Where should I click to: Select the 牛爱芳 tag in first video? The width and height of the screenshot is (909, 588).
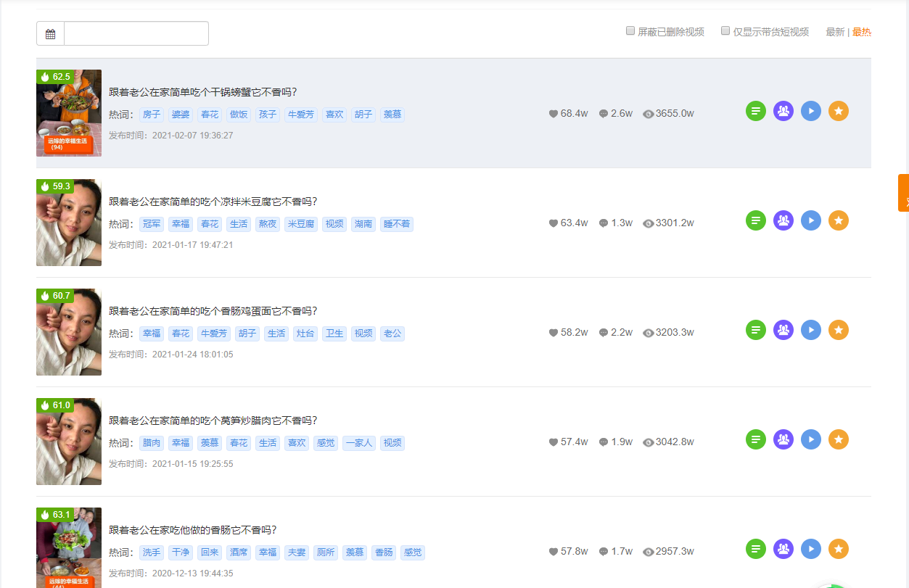300,115
